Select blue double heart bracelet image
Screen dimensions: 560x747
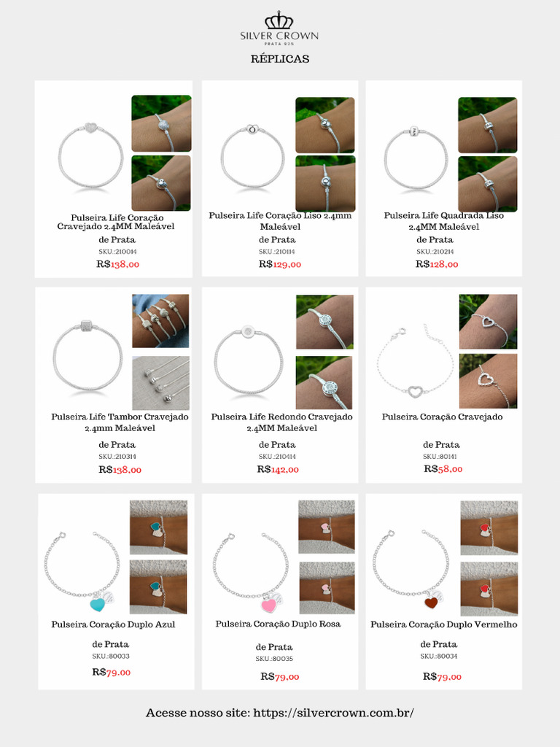(82, 572)
